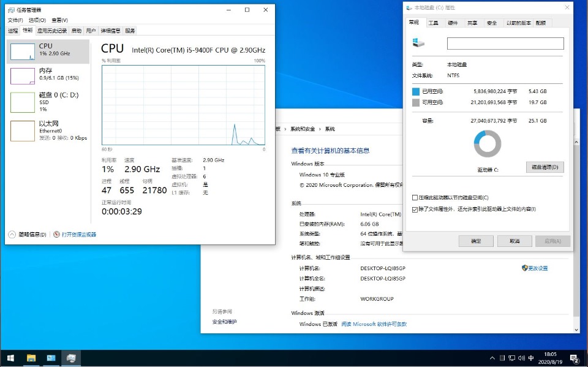
Task: Click the resource monitor icon
Action: click(56, 235)
